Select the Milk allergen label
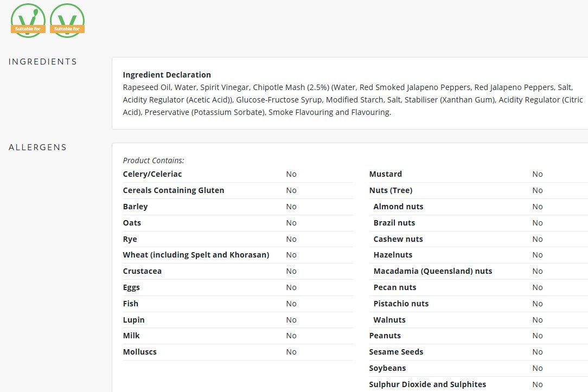Viewport: 588px width, 392px height. pos(131,336)
